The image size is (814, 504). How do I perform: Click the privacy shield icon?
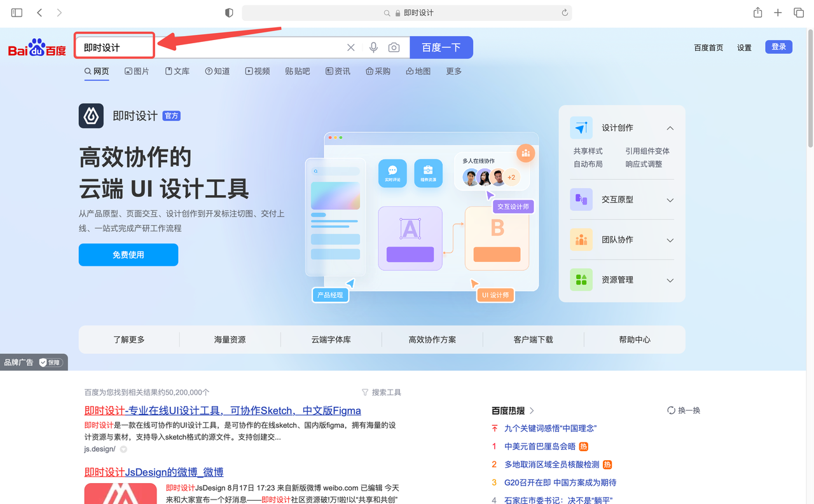pos(230,13)
